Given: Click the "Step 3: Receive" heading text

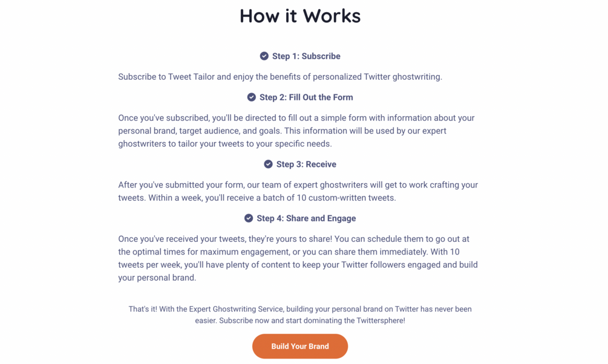Looking at the screenshot, I should coord(306,164).
